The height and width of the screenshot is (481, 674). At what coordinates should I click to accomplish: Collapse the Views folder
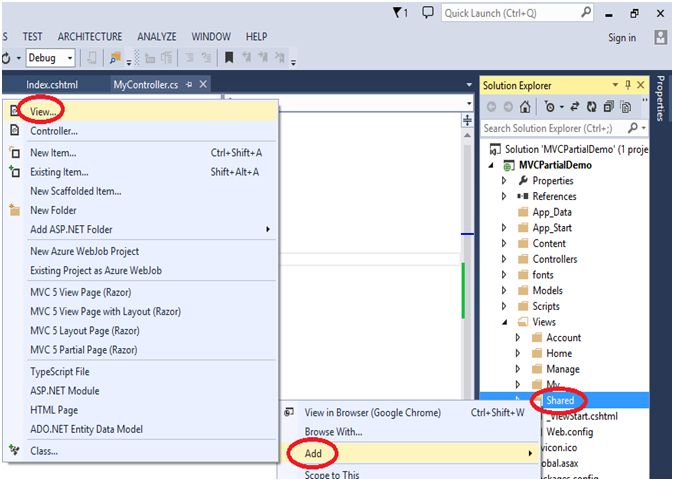(x=505, y=322)
